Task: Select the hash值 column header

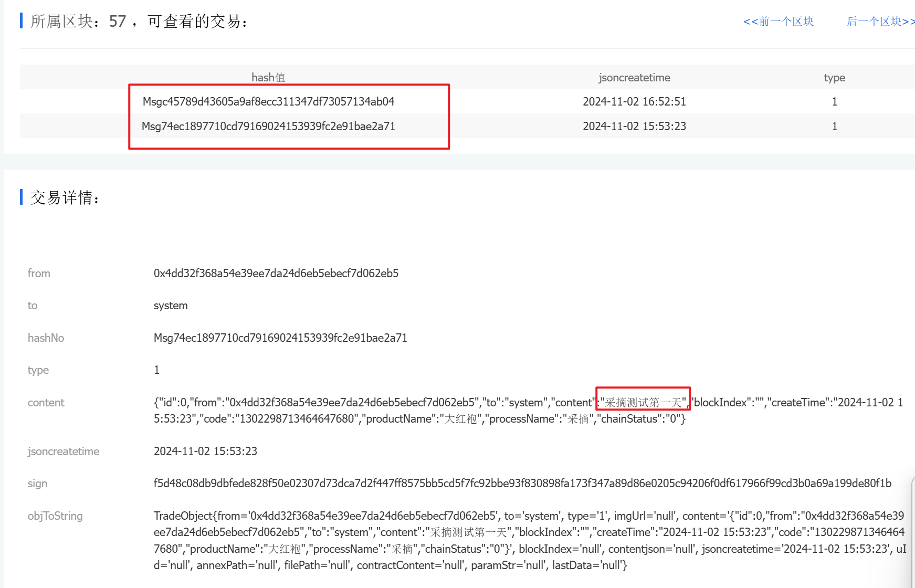Action: click(x=268, y=78)
